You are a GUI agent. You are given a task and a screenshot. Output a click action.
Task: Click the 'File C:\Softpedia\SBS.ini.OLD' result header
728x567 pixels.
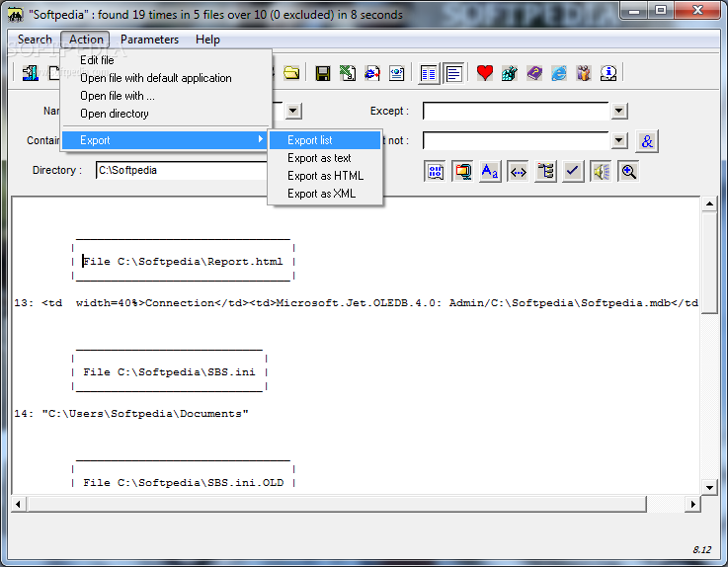[184, 482]
